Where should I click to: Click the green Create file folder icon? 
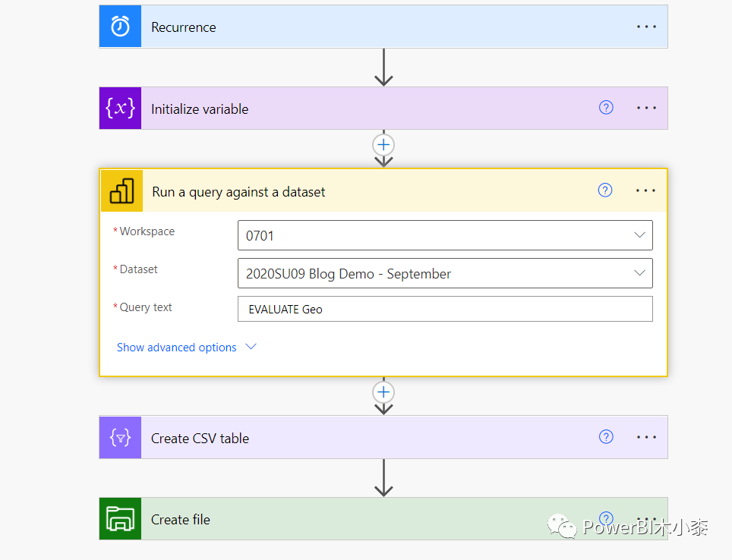120,519
